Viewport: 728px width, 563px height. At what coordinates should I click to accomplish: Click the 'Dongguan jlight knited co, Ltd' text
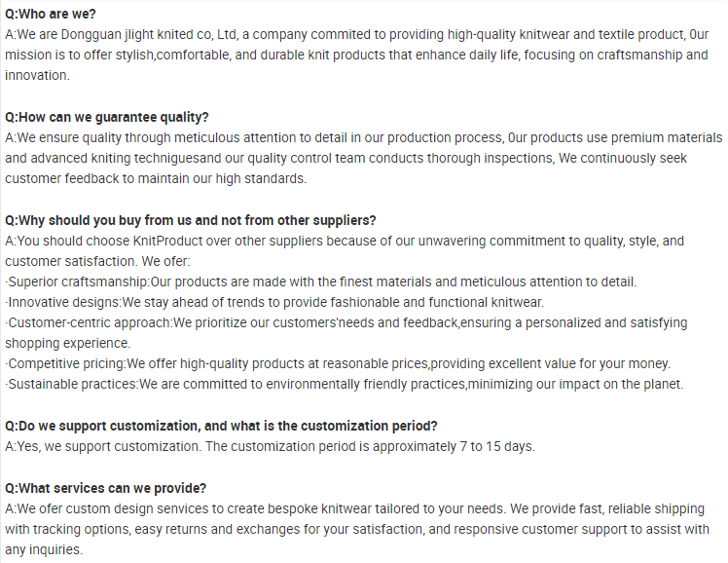point(149,35)
